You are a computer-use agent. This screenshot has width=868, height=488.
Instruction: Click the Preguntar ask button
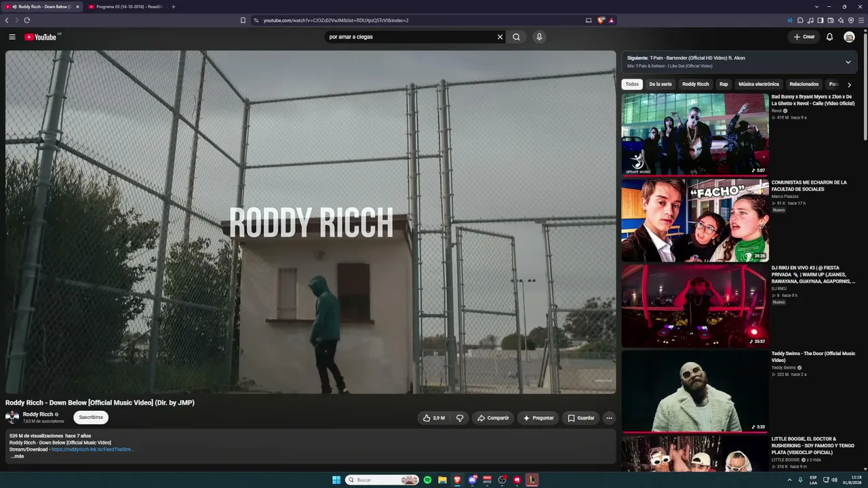click(x=538, y=418)
